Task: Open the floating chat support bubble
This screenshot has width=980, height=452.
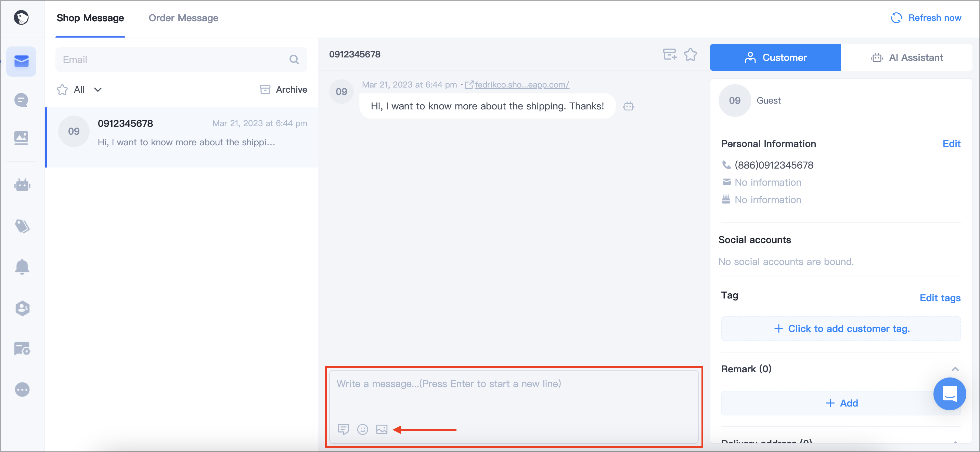Action: [x=950, y=394]
